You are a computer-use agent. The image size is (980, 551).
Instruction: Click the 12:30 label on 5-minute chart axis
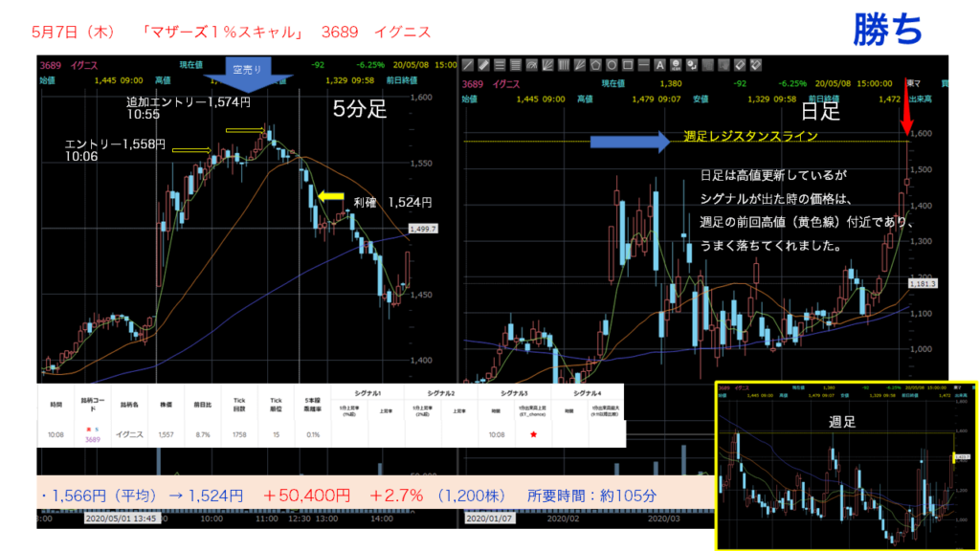pos(300,518)
